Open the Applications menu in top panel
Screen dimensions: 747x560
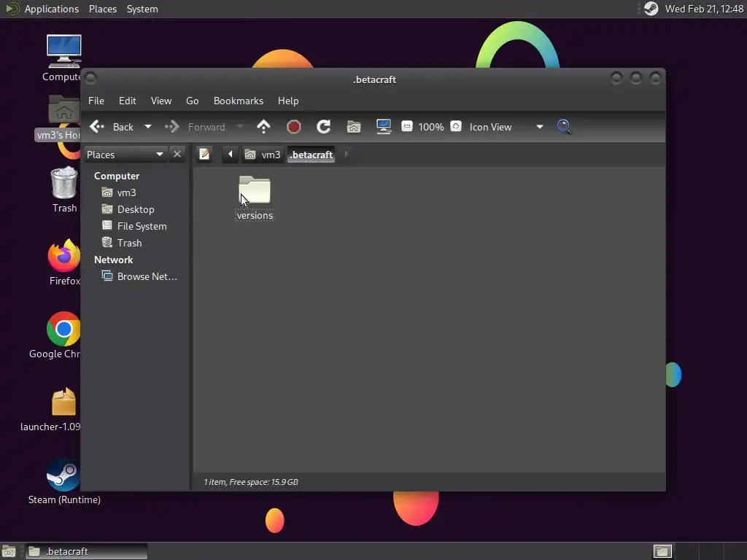pyautogui.click(x=52, y=9)
